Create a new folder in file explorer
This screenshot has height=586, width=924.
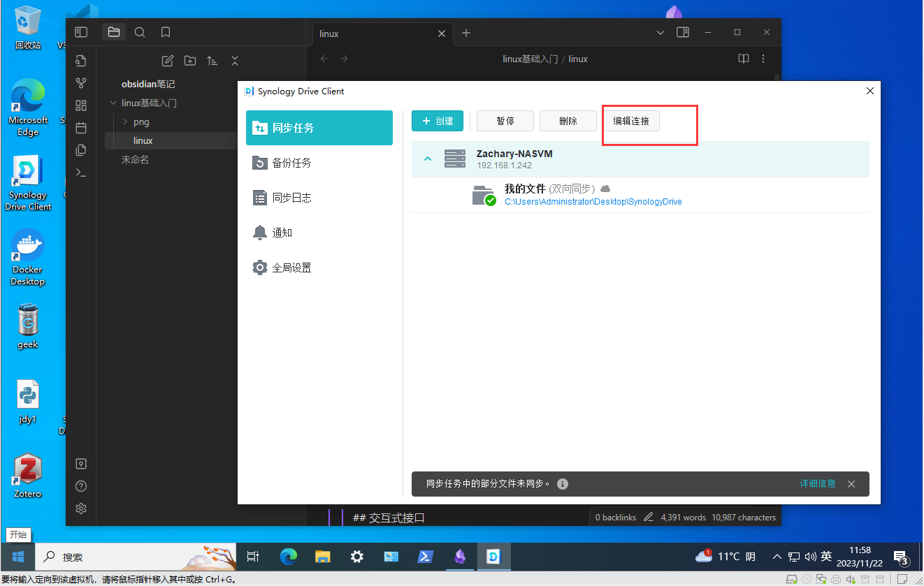point(189,61)
